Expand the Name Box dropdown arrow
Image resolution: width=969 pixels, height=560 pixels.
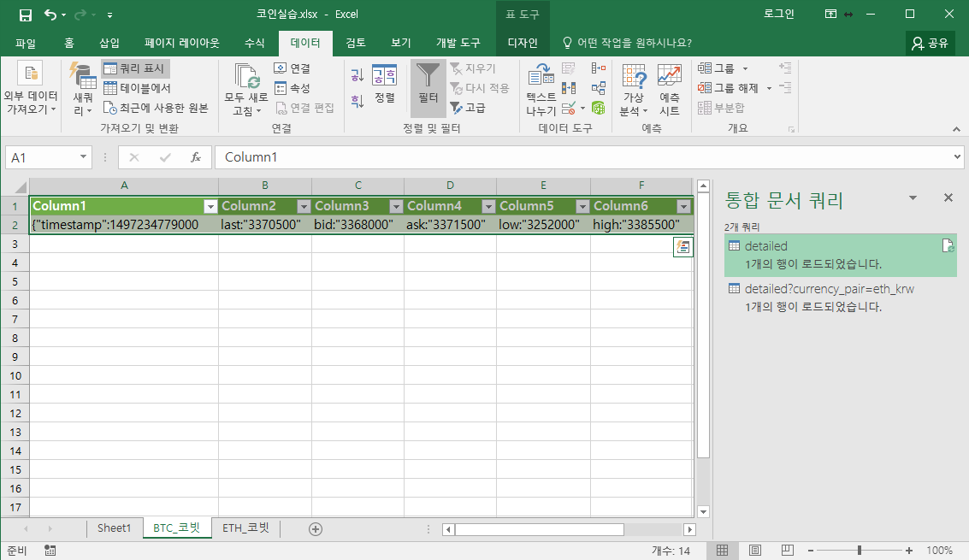pyautogui.click(x=83, y=157)
